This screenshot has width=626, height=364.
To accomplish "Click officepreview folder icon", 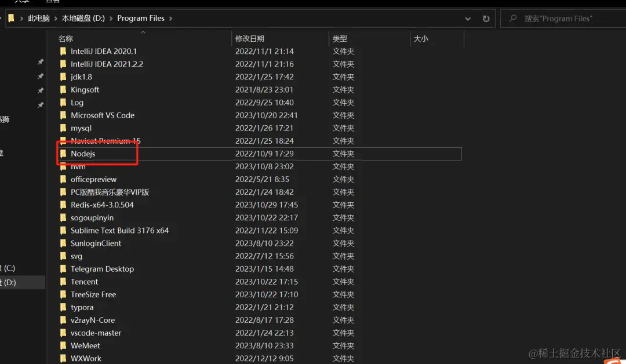I will coord(63,179).
